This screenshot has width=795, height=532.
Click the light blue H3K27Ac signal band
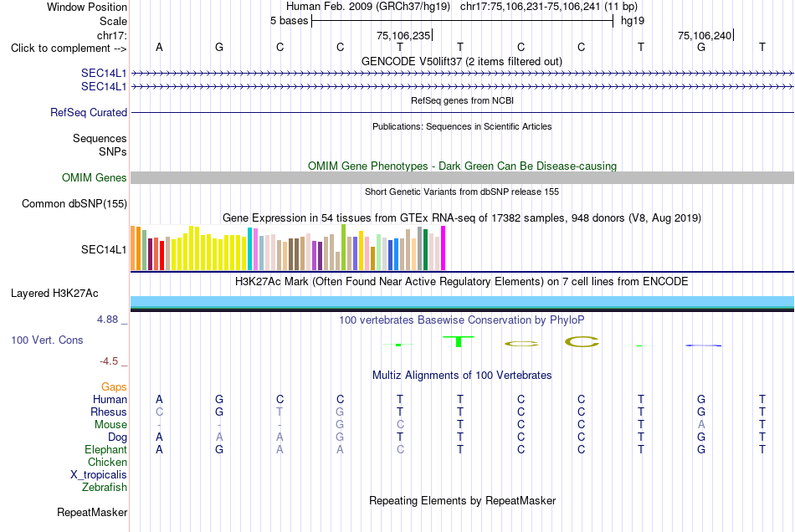click(x=463, y=301)
